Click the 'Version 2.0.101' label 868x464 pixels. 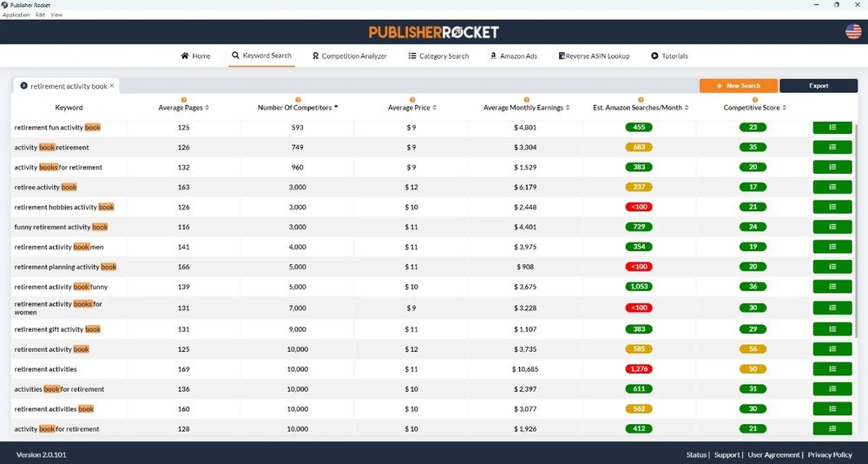tap(42, 454)
